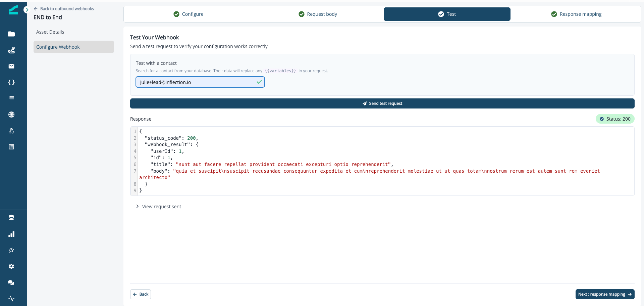This screenshot has height=306, width=644.
Task: Open the curly braces tokens icon
Action: coord(11,82)
